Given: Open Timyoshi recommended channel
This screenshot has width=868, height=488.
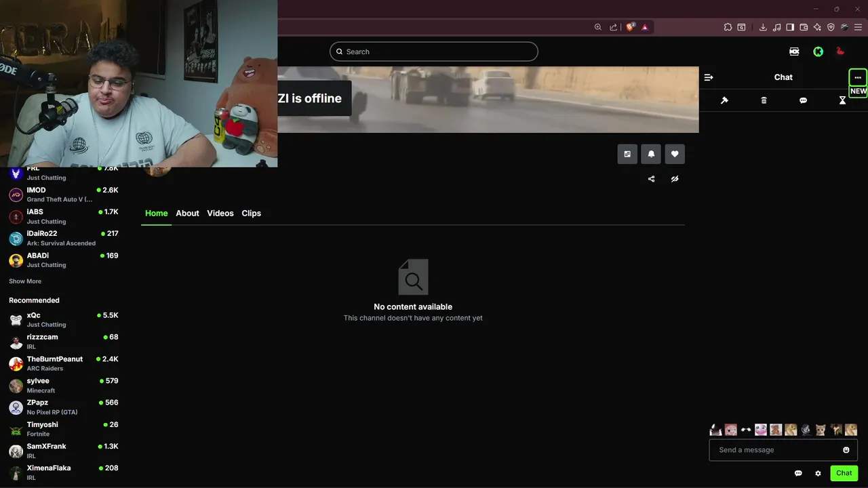Looking at the screenshot, I should pos(64,429).
